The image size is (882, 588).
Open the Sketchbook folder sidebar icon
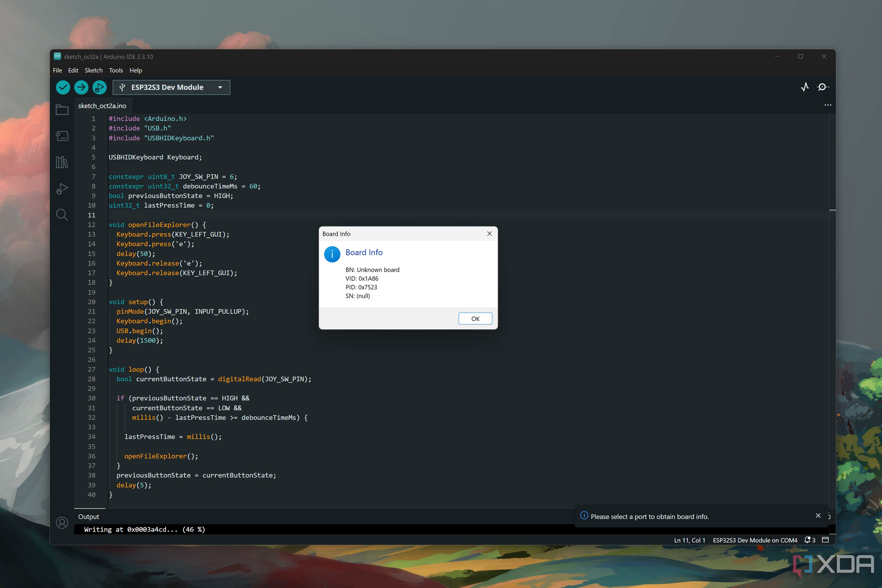pos(62,110)
